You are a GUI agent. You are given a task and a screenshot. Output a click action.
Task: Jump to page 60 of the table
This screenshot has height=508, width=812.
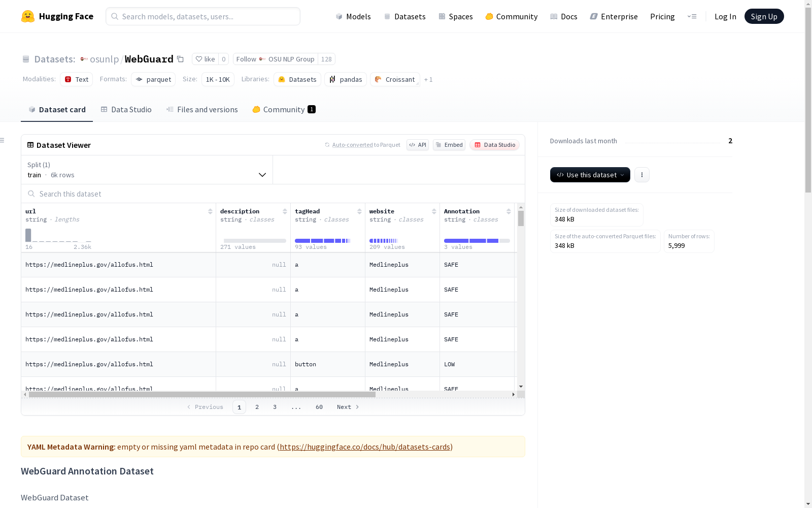pos(319,407)
